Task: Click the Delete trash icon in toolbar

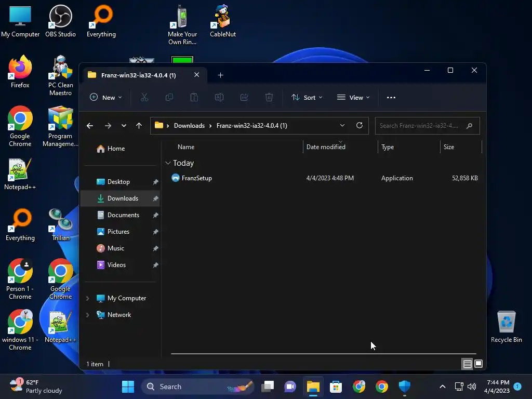Action: pos(269,97)
